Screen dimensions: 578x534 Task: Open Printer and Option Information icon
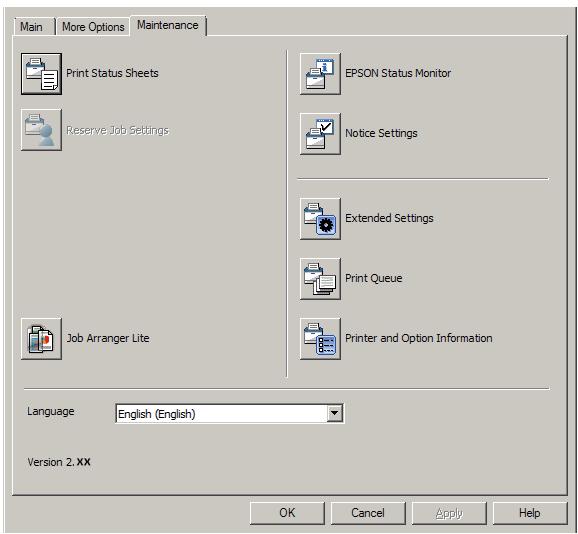tap(320, 339)
